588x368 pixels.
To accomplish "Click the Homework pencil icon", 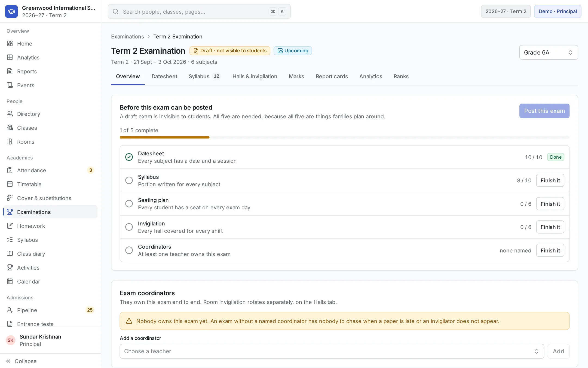I will [x=10, y=226].
